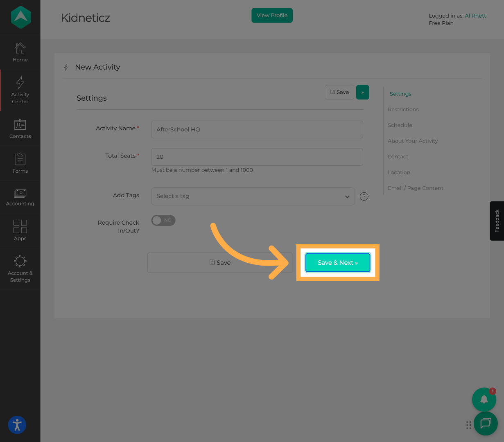Open Account & Settings gear icon
Viewport: 504px width, 442px height.
(20, 262)
